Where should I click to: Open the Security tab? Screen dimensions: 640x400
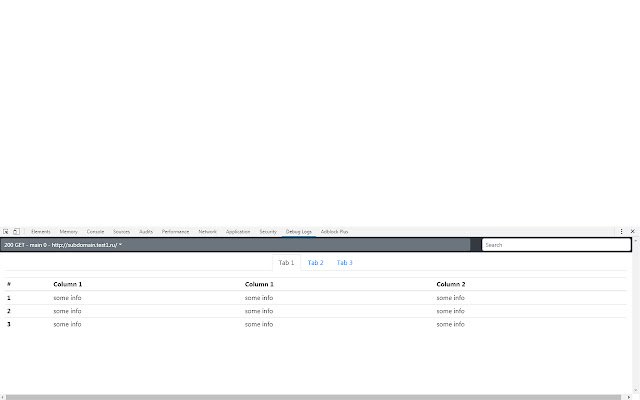point(268,231)
